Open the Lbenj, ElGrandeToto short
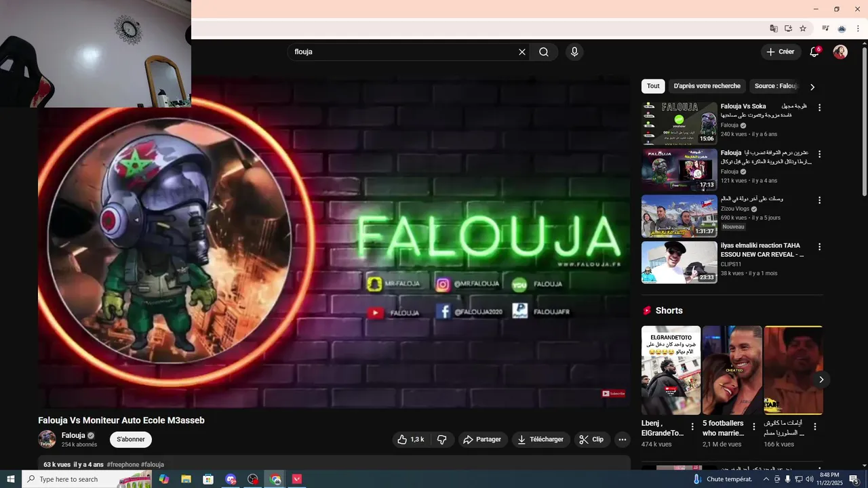Viewport: 868px width, 488px height. pos(671,371)
